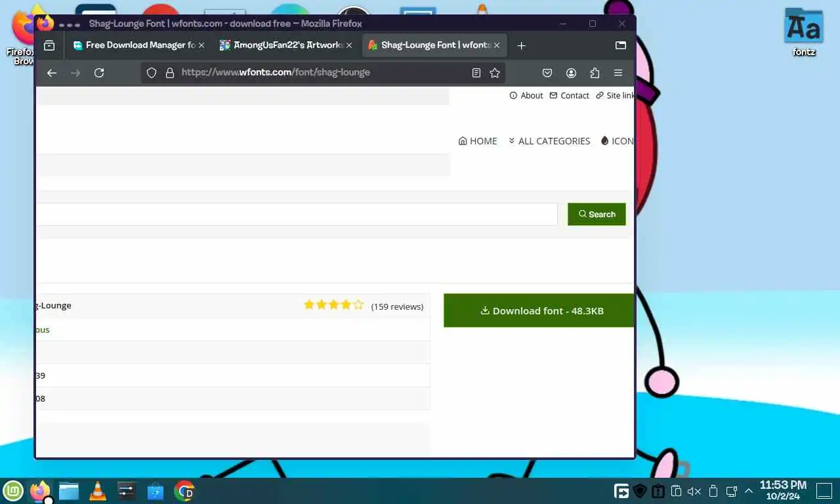Minimize the Firefox window

pos(563,24)
